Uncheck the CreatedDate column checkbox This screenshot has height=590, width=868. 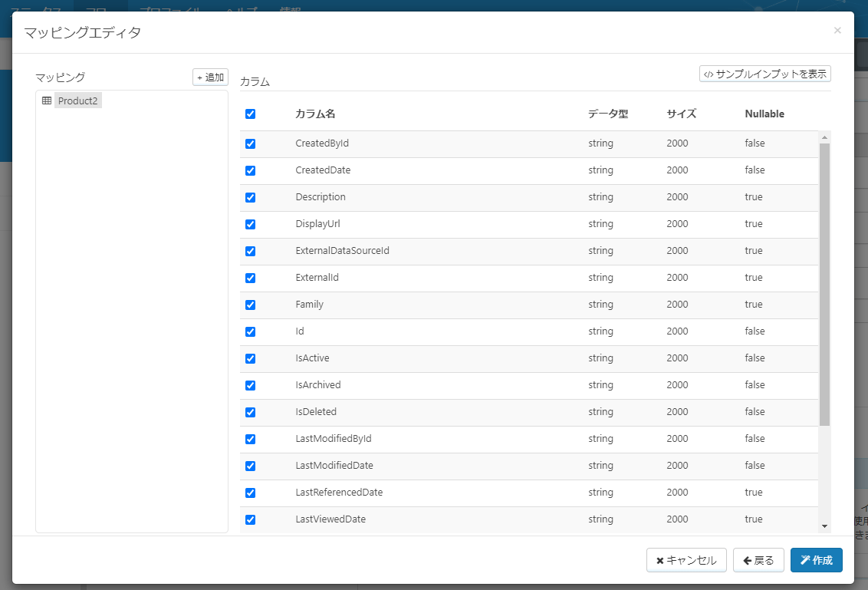click(x=250, y=170)
